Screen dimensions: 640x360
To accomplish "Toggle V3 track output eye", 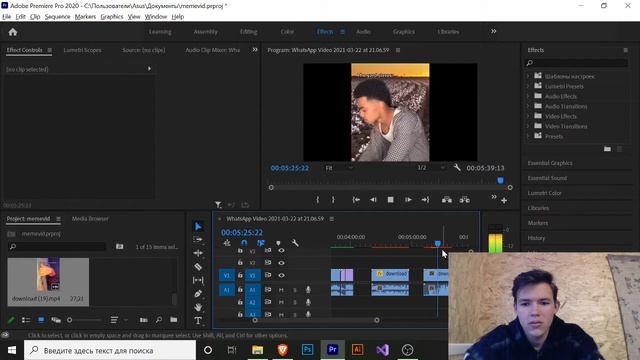I will tap(281, 250).
